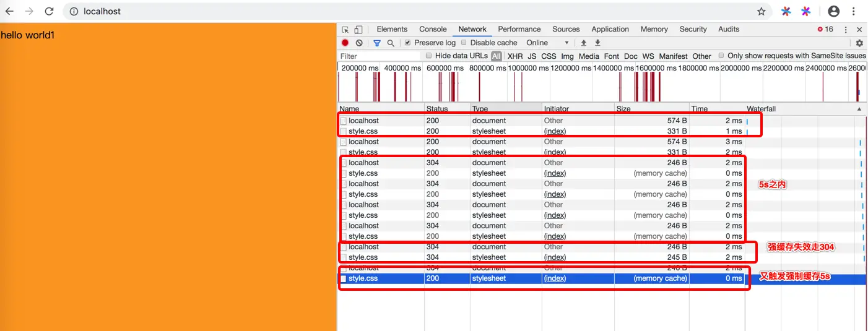Filter requests by Manifest
The image size is (868, 331).
[673, 56]
